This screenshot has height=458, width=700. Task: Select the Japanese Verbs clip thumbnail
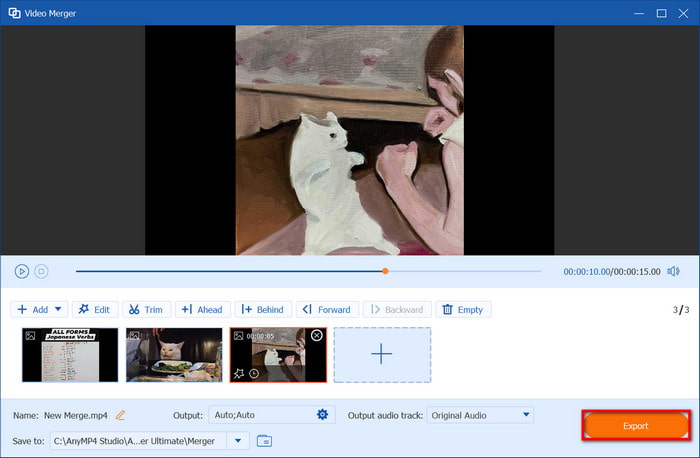[x=70, y=355]
